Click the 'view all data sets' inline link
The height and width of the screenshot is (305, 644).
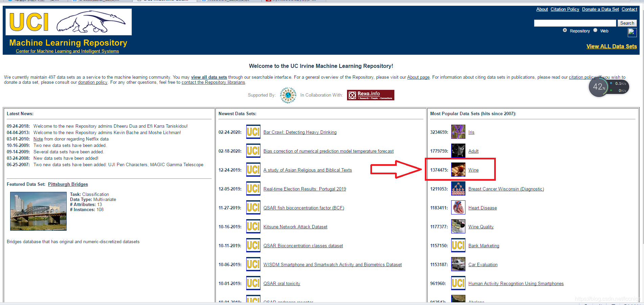tap(209, 77)
